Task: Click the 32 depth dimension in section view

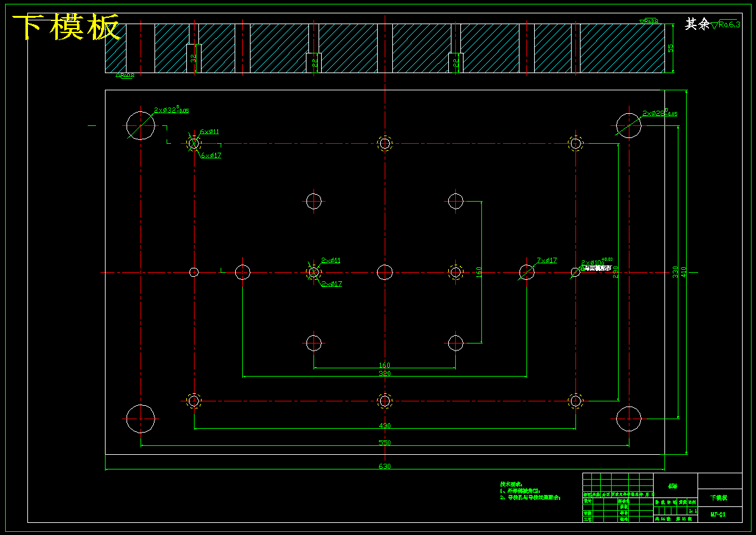Action: coord(193,59)
